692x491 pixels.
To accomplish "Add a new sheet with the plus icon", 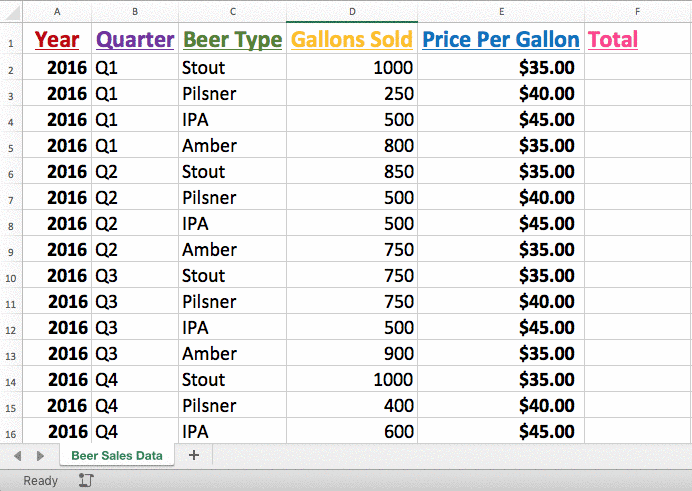I will (x=194, y=455).
